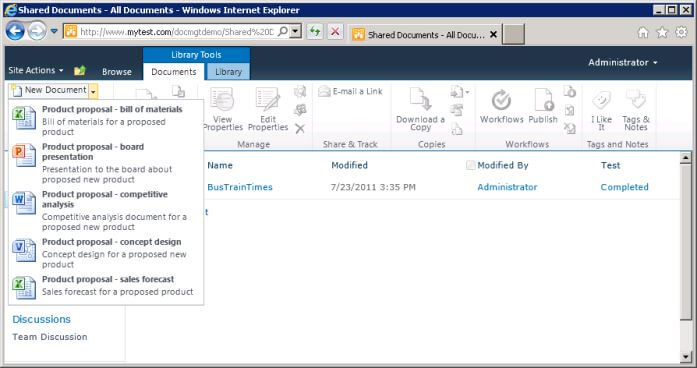697x368 pixels.
Task: Click the Go To Source icon in Copies
Action: click(x=457, y=129)
